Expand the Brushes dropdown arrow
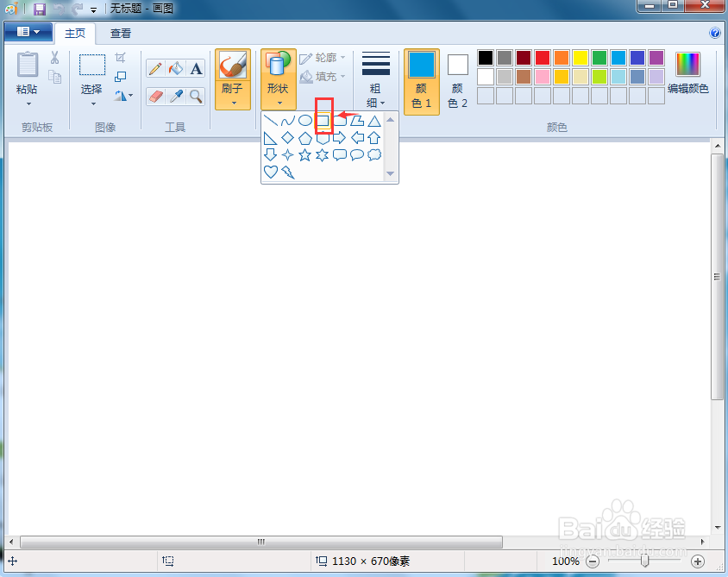Viewport: 728px width, 577px height. coord(234,103)
